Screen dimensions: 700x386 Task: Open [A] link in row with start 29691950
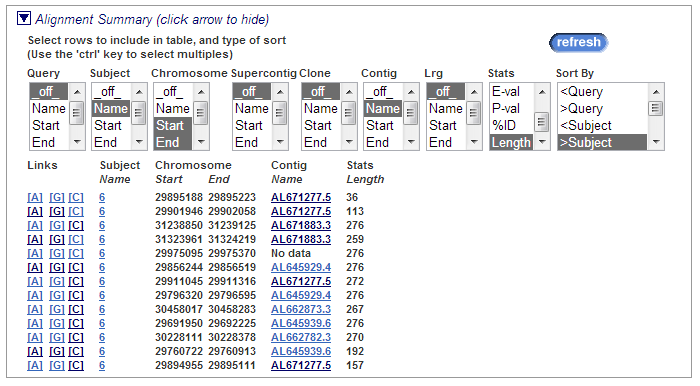(x=35, y=323)
